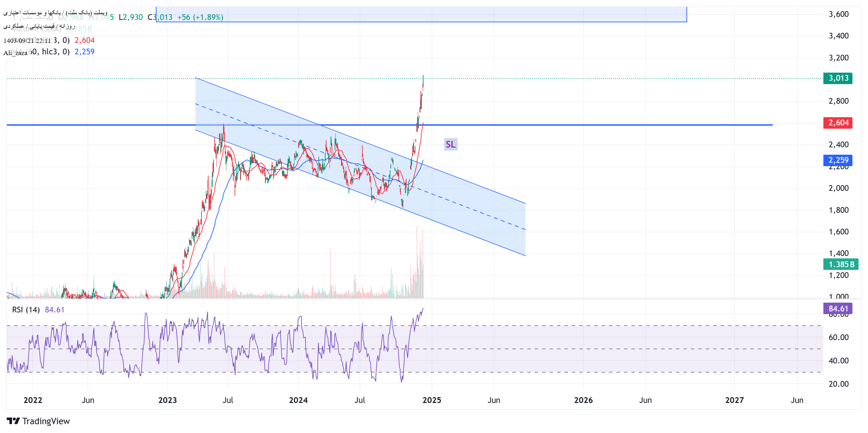Click the TradingView logo icon

coord(13,421)
